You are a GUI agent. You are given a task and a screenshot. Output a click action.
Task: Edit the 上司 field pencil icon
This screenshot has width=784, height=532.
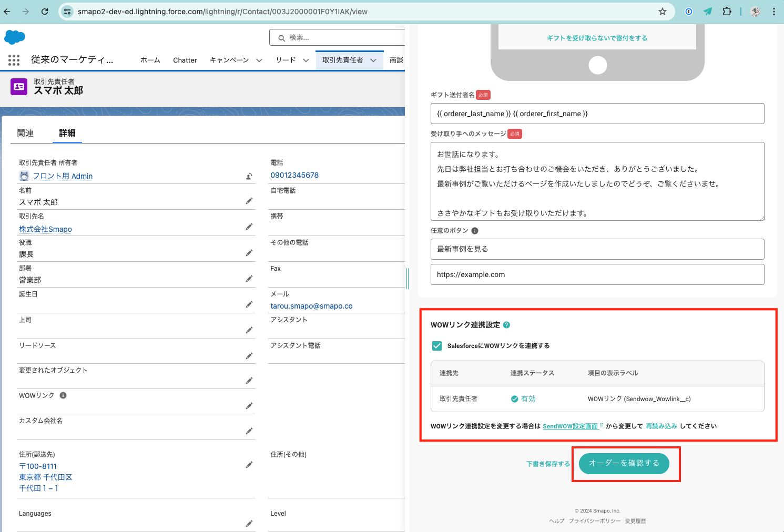point(249,330)
